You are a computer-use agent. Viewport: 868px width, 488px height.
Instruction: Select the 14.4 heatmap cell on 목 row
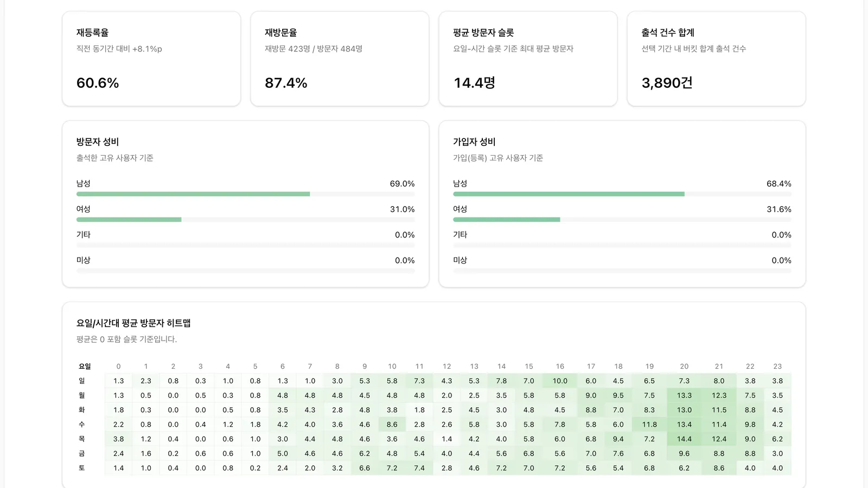[x=684, y=439]
